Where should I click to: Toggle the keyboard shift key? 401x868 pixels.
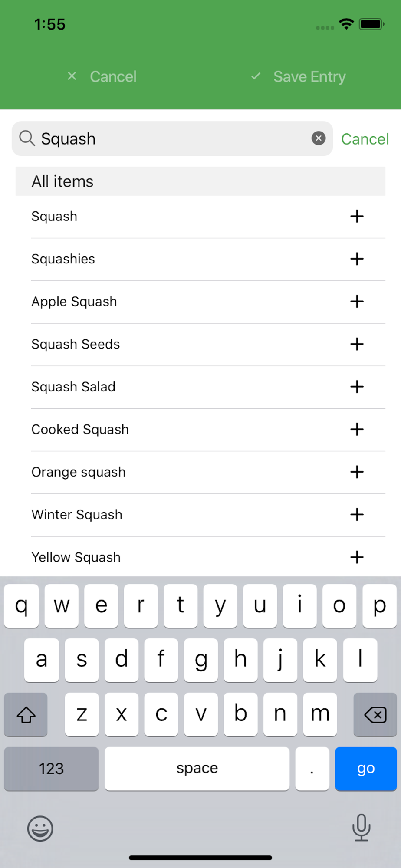pos(26,714)
